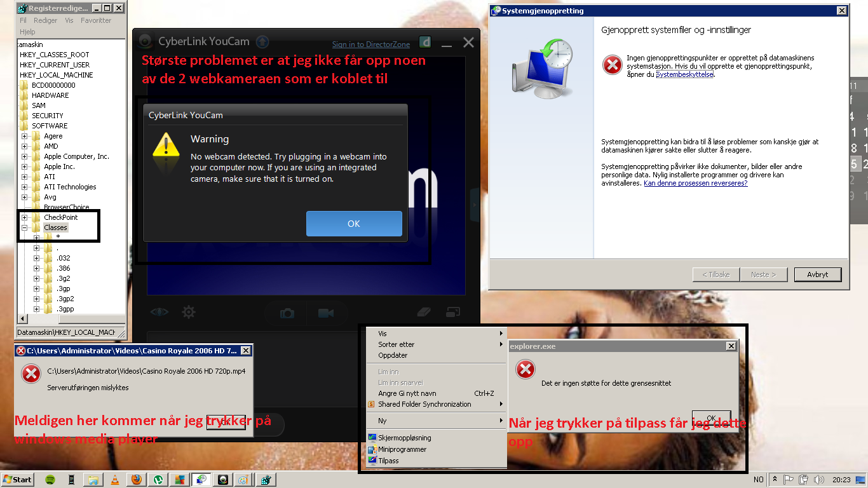
Task: Choose Tilpass in the context menu
Action: point(437,461)
